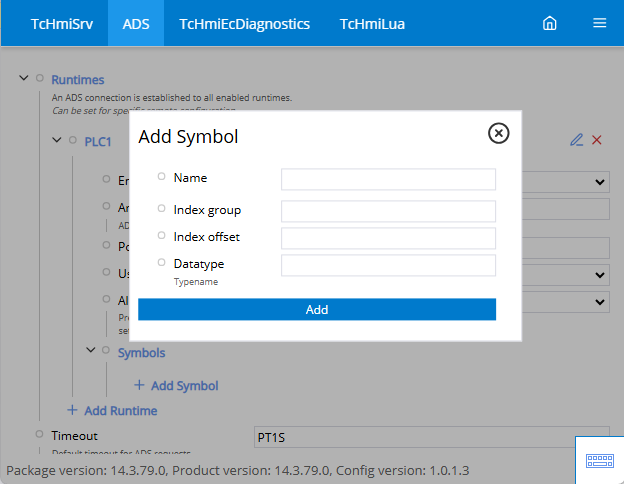Edit PLC1 runtime with pencil icon
Image resolution: width=624 pixels, height=484 pixels.
pyautogui.click(x=576, y=140)
